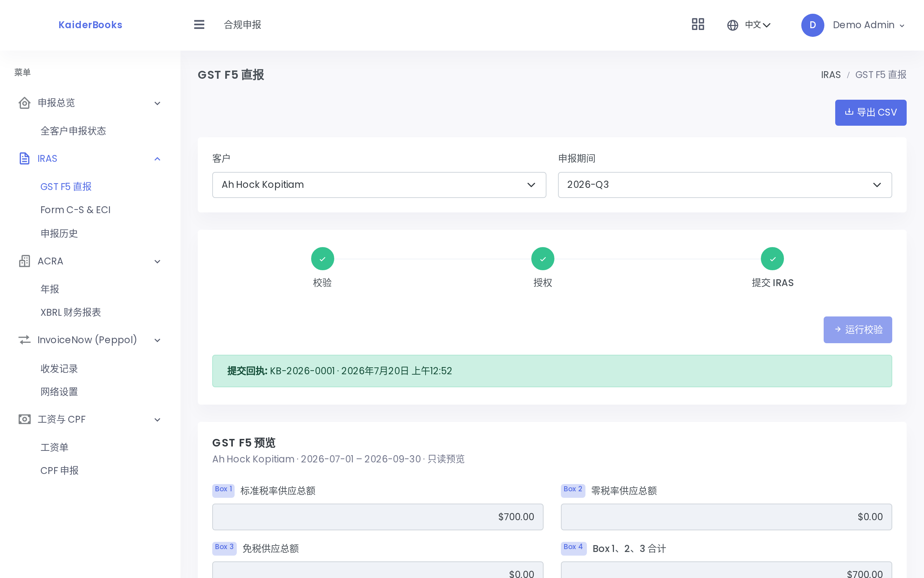This screenshot has width=924, height=578.
Task: Toggle the ACRA menu section chevron
Action: (x=157, y=262)
